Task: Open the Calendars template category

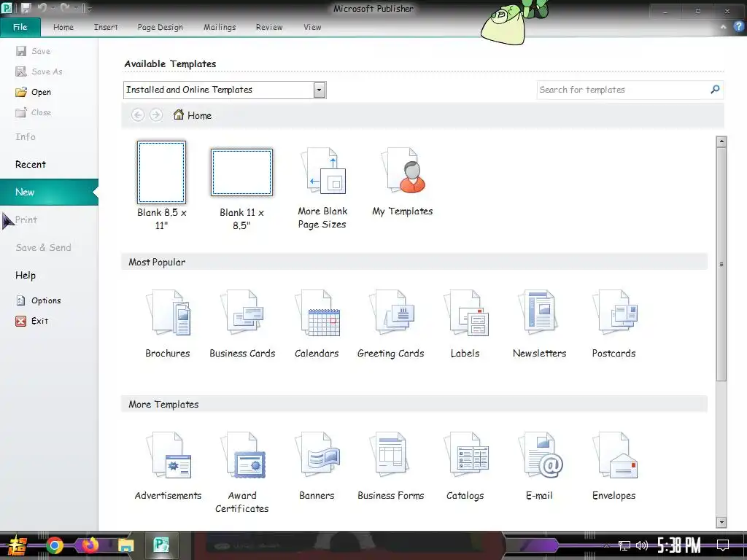Action: point(317,324)
